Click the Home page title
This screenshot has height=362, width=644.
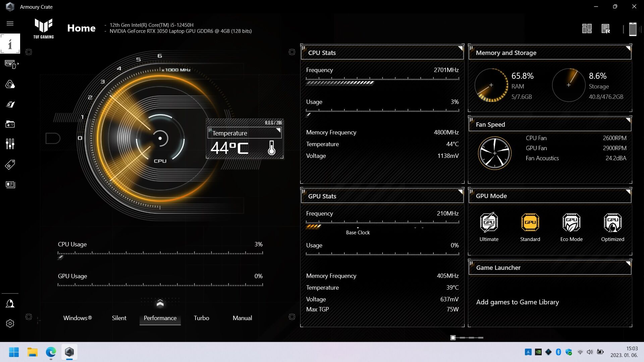(81, 28)
